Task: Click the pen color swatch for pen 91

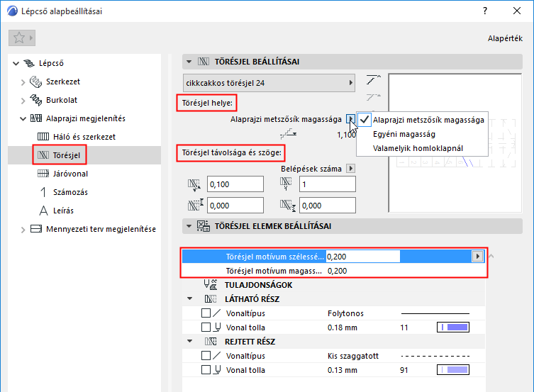Action: 453,370
